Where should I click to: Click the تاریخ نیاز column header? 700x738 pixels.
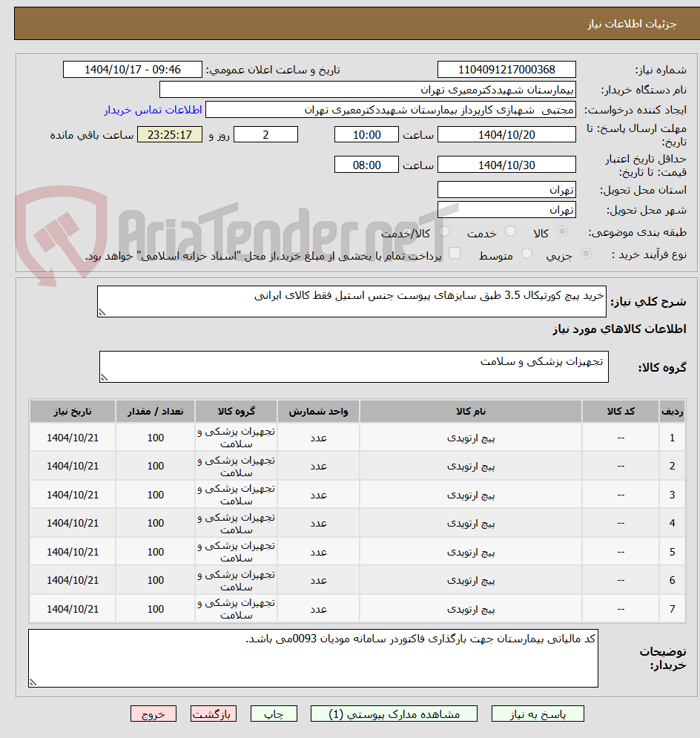(x=73, y=412)
